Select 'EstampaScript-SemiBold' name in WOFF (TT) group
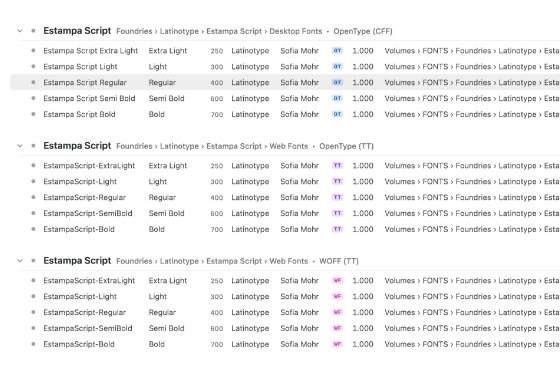This screenshot has height=373, width=560. (88, 328)
